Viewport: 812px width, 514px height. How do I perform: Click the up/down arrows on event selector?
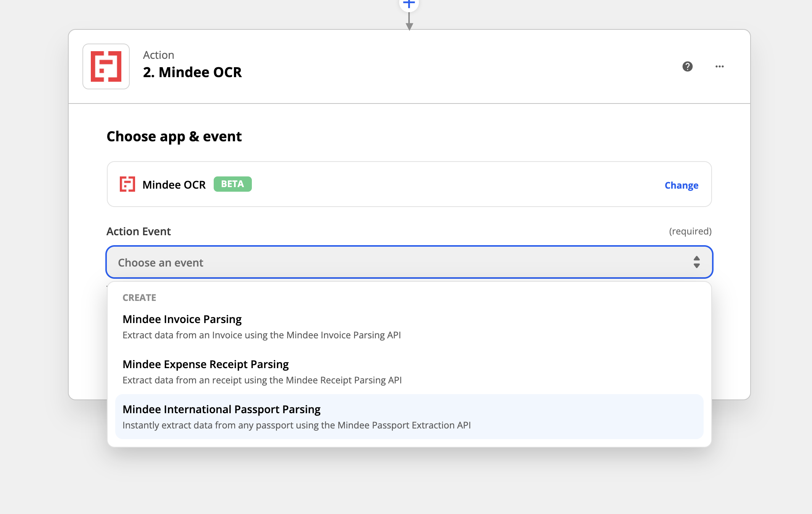[x=696, y=262]
